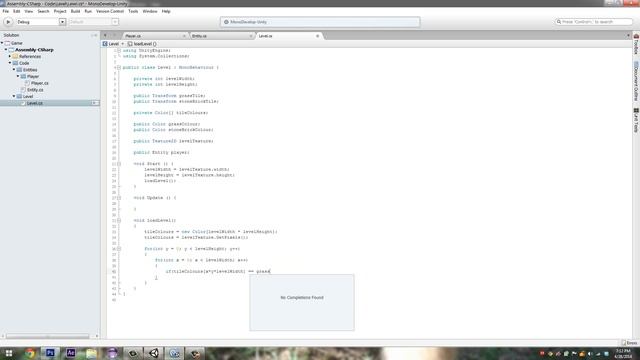Collapse the Game solution node
The image size is (640, 360).
2,43
